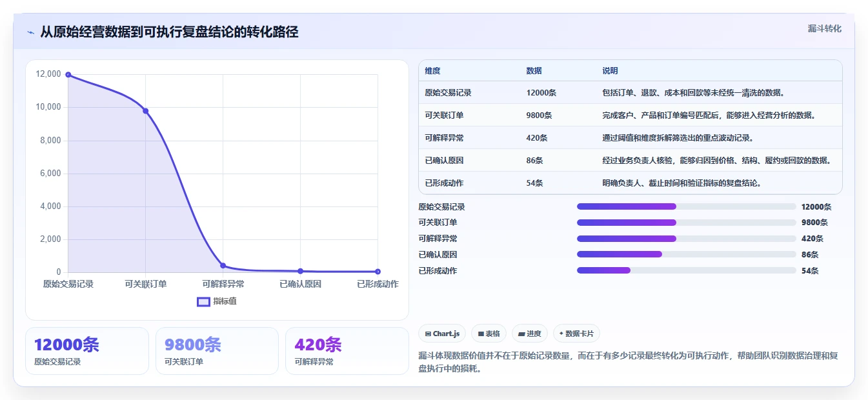Click the 12,000 y-axis label on the chart
The width and height of the screenshot is (868, 400).
click(x=49, y=74)
